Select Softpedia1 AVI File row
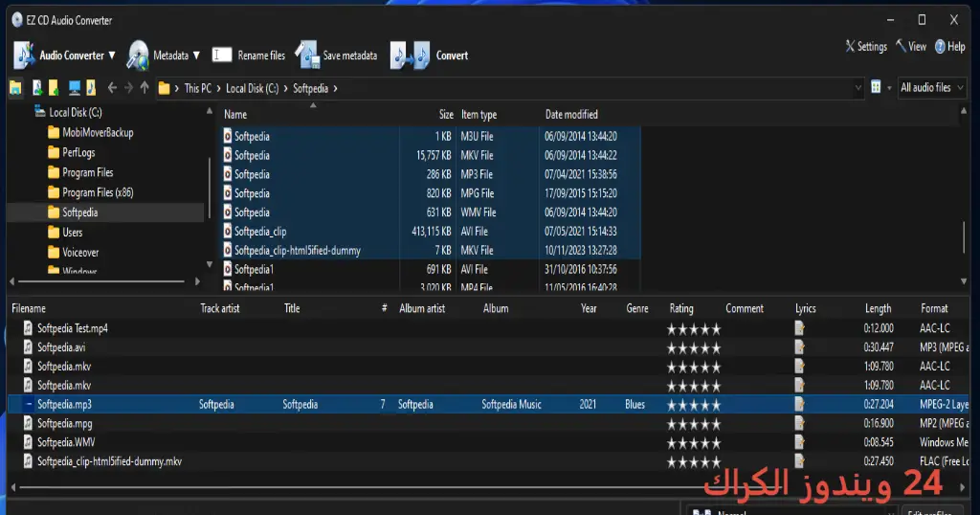 pos(432,269)
